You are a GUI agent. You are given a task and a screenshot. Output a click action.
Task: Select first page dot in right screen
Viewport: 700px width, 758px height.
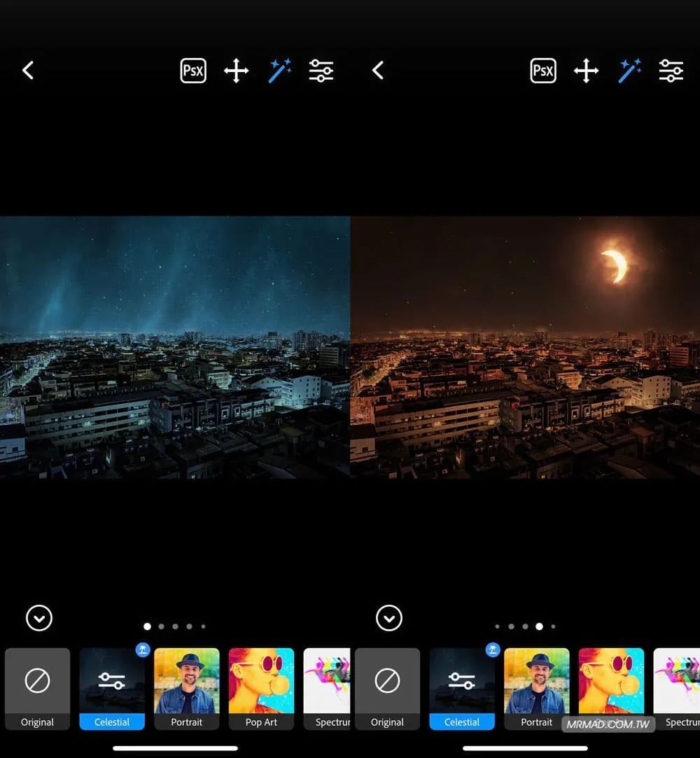(498, 626)
